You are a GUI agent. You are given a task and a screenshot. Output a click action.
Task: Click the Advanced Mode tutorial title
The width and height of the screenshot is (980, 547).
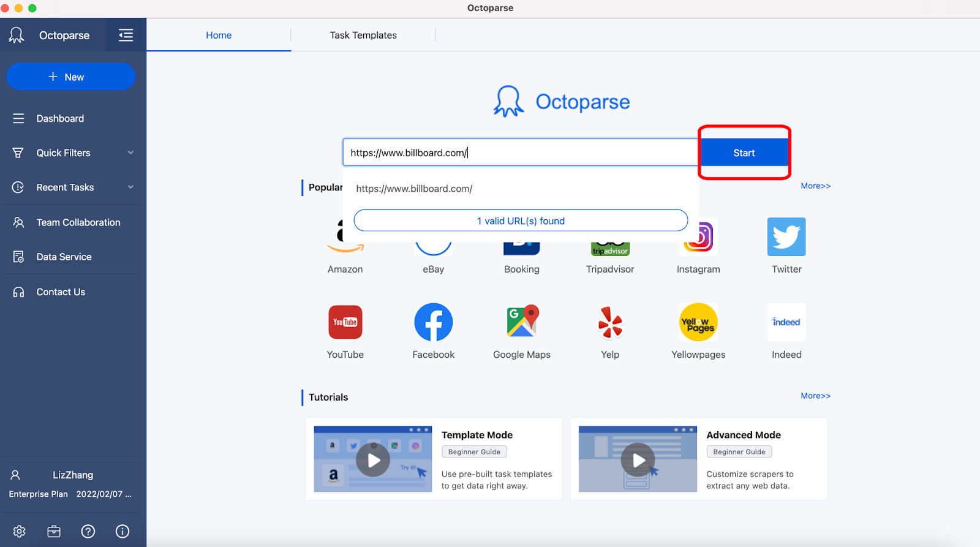click(744, 435)
